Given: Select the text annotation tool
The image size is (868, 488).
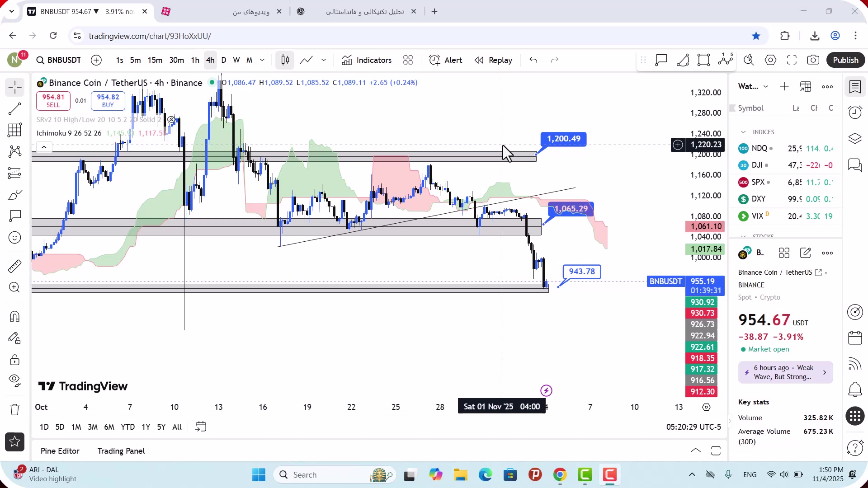Looking at the screenshot, I should tap(15, 216).
